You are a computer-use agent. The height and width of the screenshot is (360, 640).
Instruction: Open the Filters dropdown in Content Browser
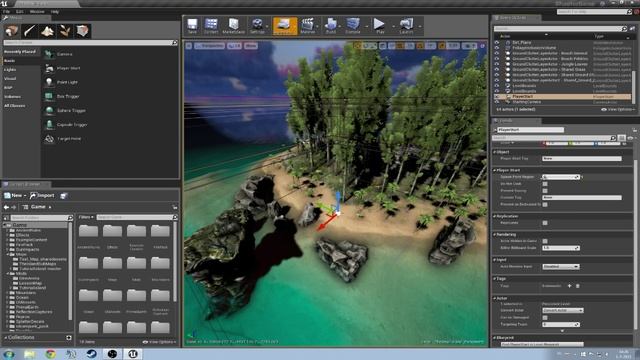86,218
